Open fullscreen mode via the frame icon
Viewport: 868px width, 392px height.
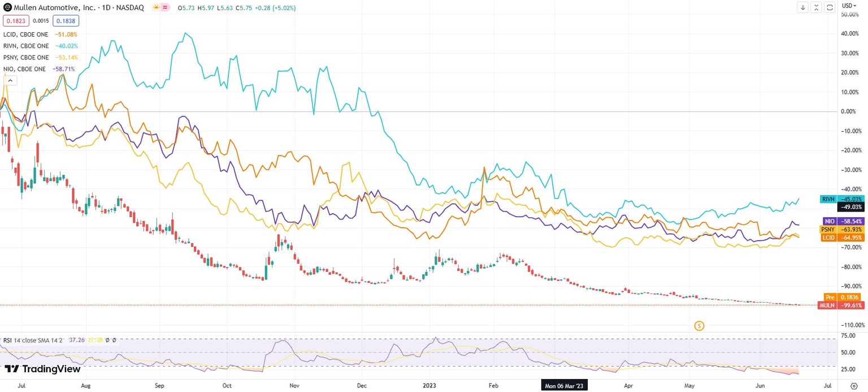828,7
